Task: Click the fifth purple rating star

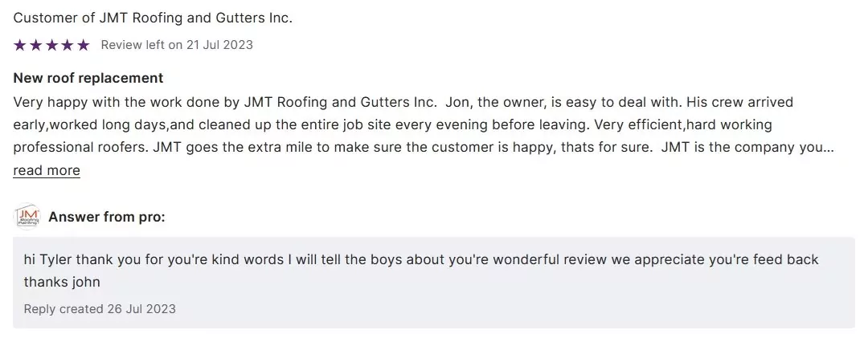Action: [84, 45]
